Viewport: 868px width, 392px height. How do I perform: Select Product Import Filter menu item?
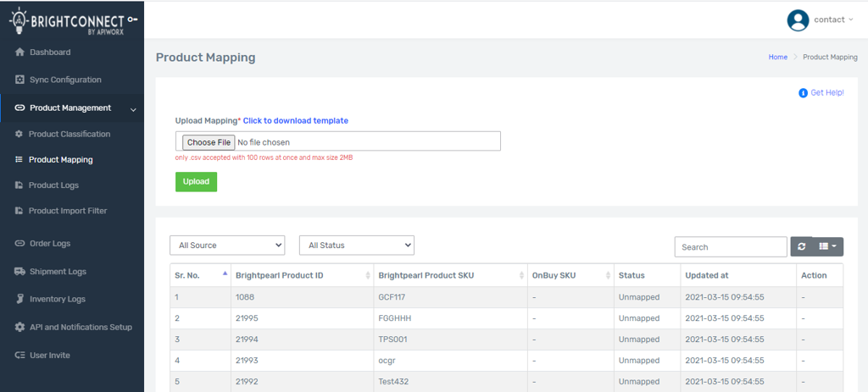click(x=68, y=210)
